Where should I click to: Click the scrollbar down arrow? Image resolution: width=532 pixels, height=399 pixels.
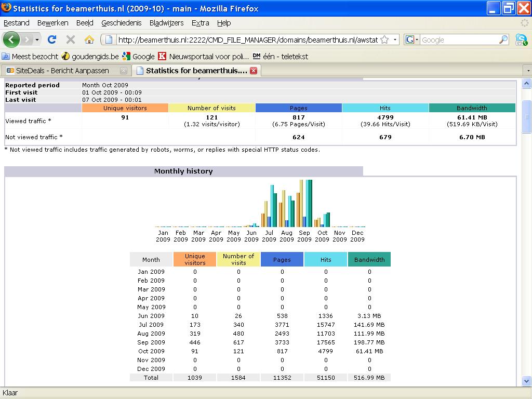(x=526, y=381)
